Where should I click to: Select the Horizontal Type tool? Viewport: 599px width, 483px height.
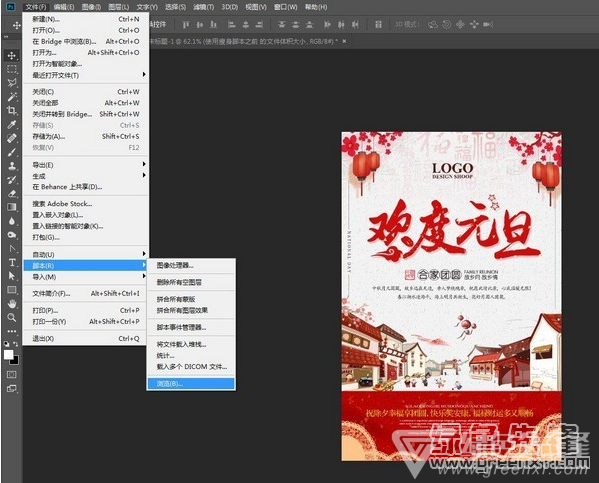[x=12, y=262]
